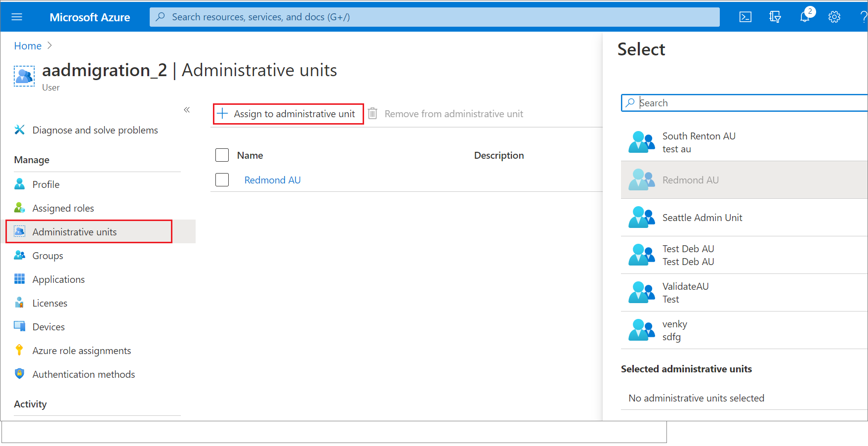Open the Redmond AU link in the table
This screenshot has height=446, width=868.
click(273, 180)
